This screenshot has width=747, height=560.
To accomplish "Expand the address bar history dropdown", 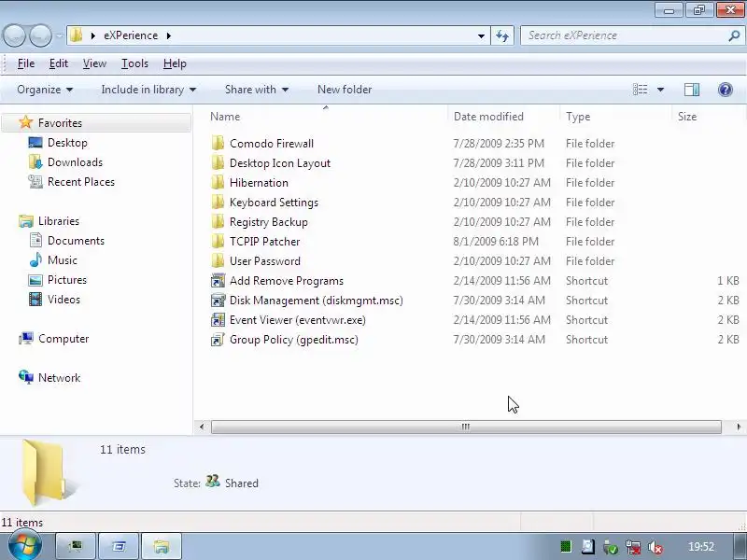I will pos(481,35).
